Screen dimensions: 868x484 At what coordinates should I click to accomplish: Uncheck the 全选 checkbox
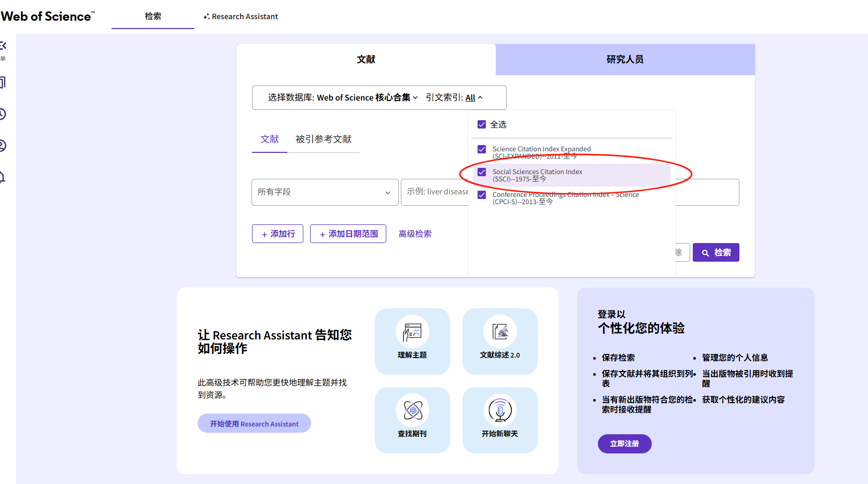tap(482, 124)
